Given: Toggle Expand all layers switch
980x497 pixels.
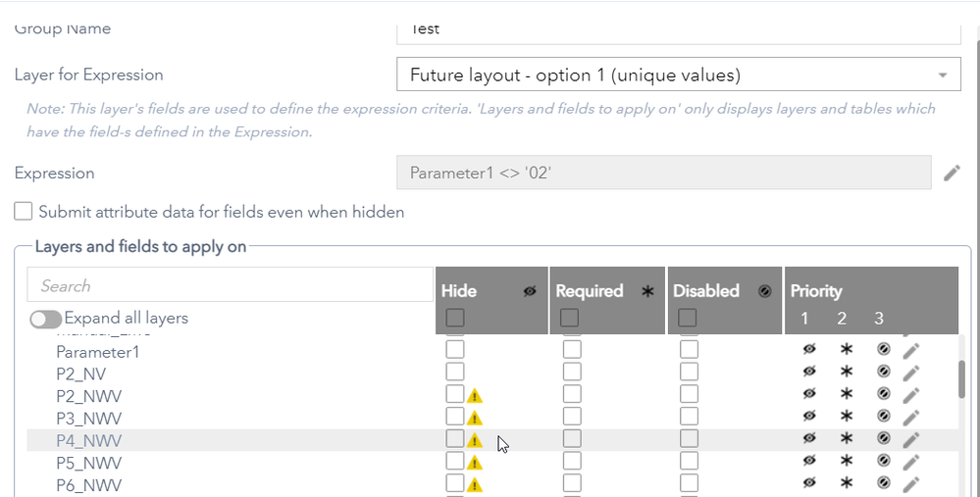Looking at the screenshot, I should tap(46, 319).
